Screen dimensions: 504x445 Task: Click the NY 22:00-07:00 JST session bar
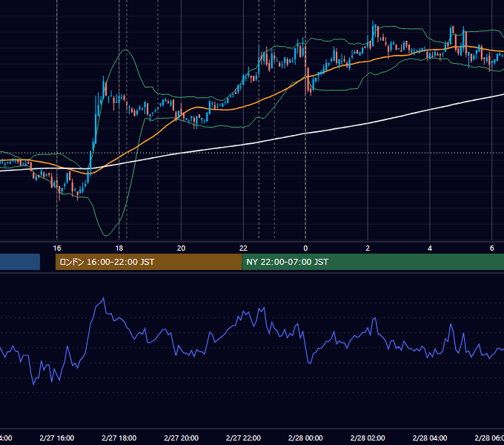coord(373,262)
